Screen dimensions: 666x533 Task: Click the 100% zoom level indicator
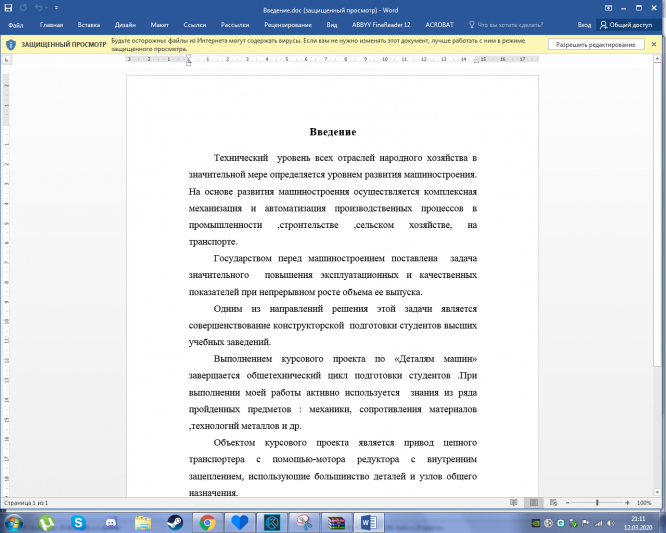[x=644, y=503]
